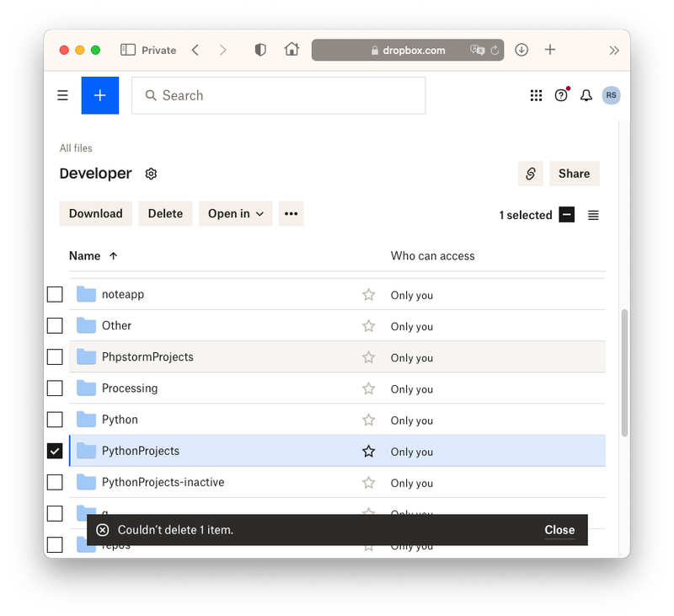Click the Share button

pyautogui.click(x=574, y=174)
